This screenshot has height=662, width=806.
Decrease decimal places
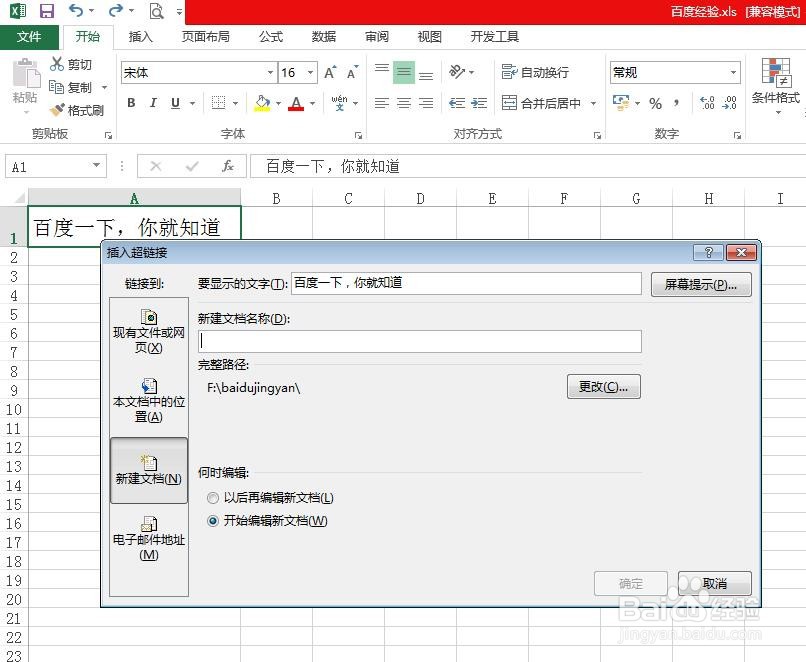click(729, 103)
